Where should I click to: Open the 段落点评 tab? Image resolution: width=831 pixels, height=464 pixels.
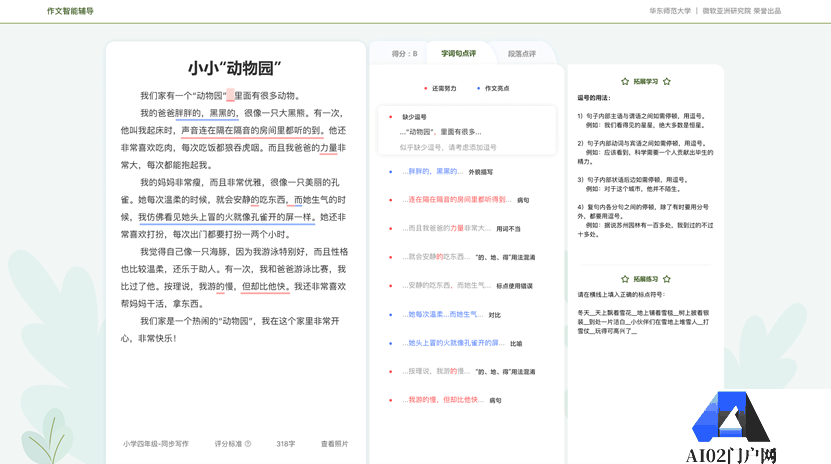point(521,53)
